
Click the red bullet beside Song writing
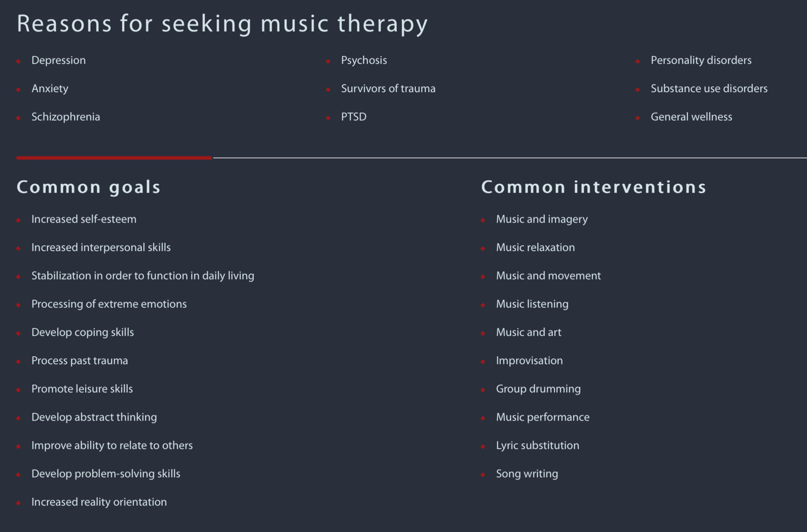(483, 475)
